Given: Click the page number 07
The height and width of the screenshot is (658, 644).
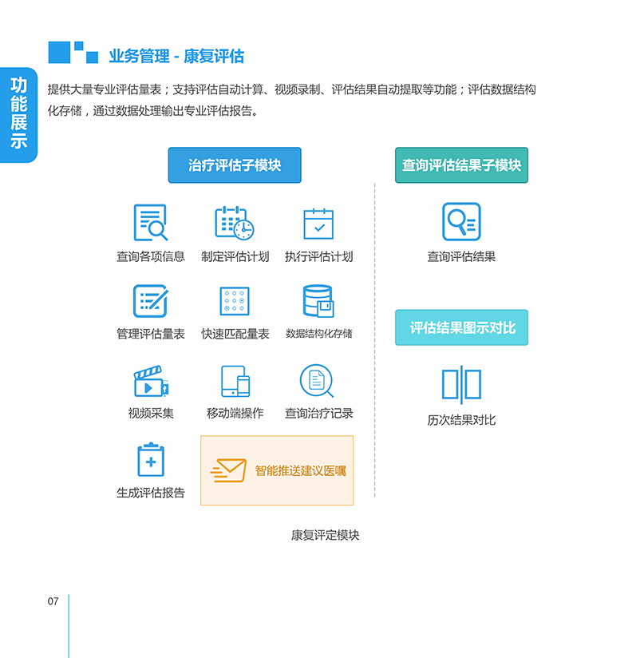Looking at the screenshot, I should click(53, 601).
